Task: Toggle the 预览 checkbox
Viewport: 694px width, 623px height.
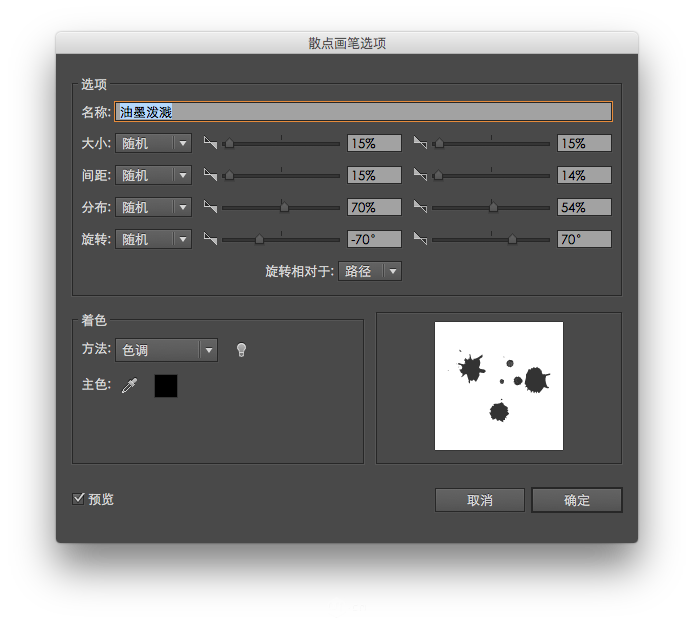Action: [x=78, y=499]
